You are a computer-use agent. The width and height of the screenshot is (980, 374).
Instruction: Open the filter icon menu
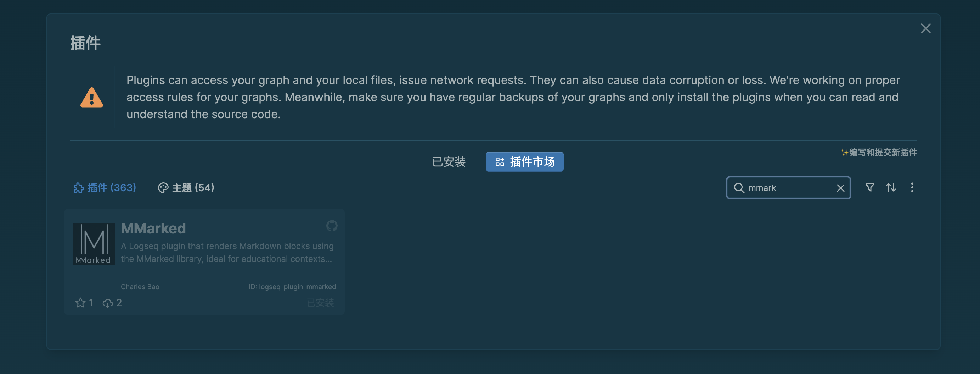869,187
